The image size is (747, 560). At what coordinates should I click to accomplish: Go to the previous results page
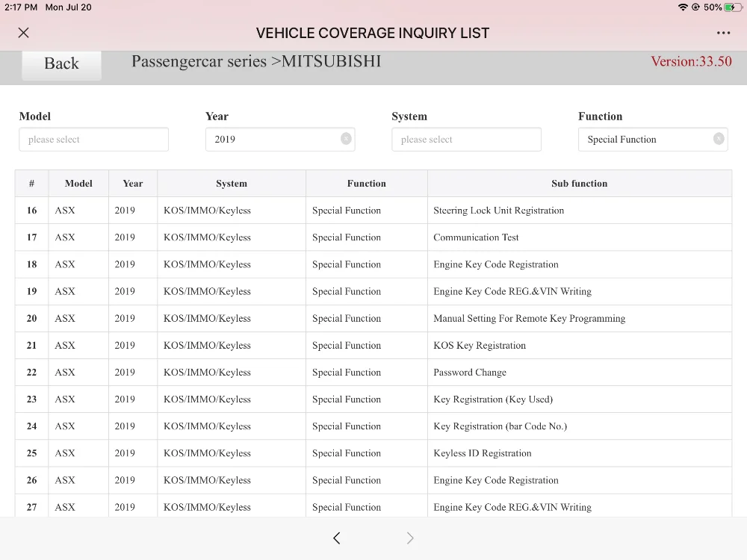(337, 538)
